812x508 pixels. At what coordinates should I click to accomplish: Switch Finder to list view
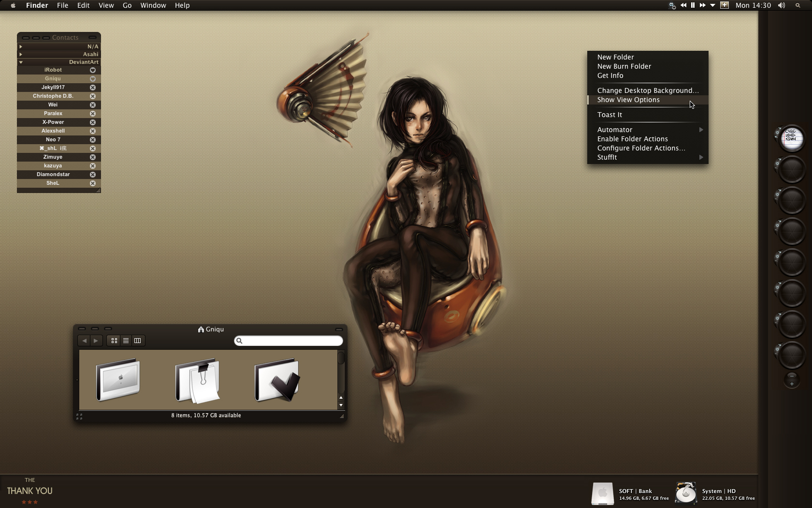(x=126, y=341)
